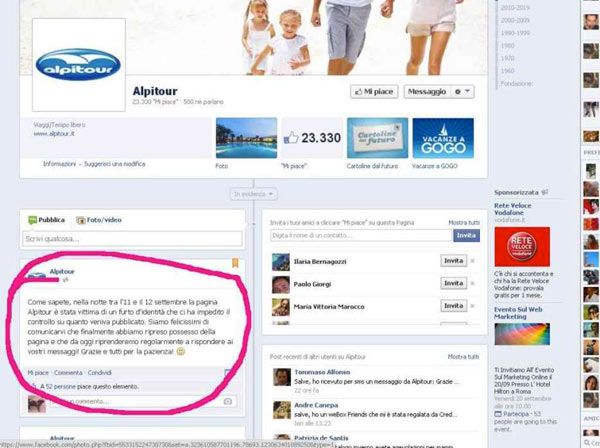Click Ilaria Bernagozzi's profile picture

pyautogui.click(x=279, y=261)
